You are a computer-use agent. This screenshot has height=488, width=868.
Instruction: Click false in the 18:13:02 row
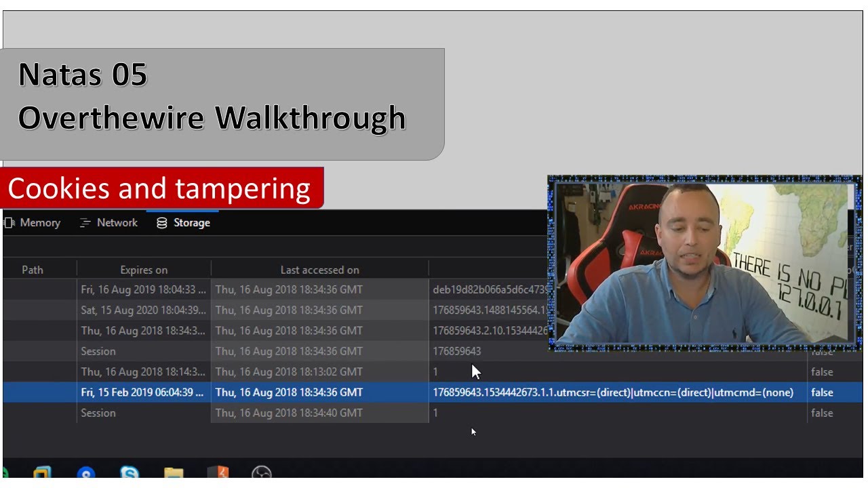822,371
